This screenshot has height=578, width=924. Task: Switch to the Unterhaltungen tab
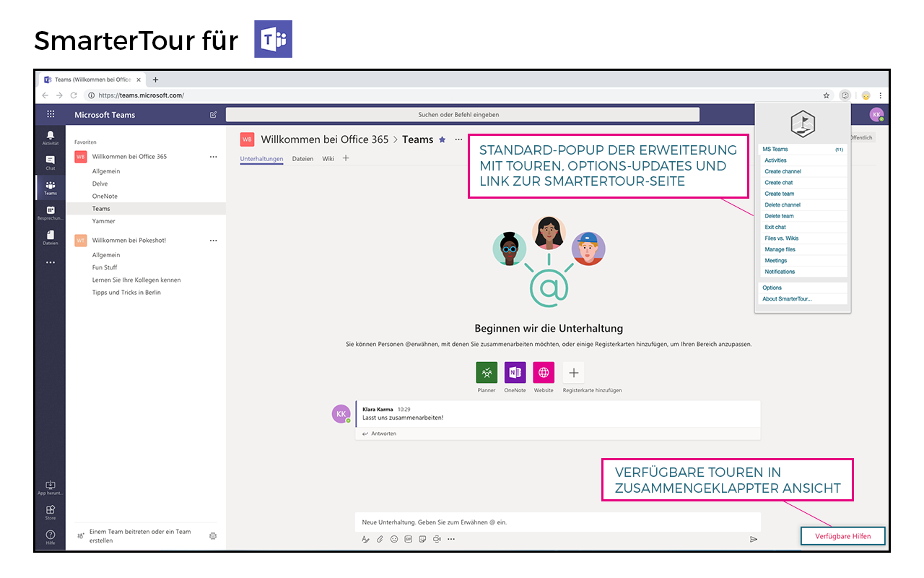(261, 159)
